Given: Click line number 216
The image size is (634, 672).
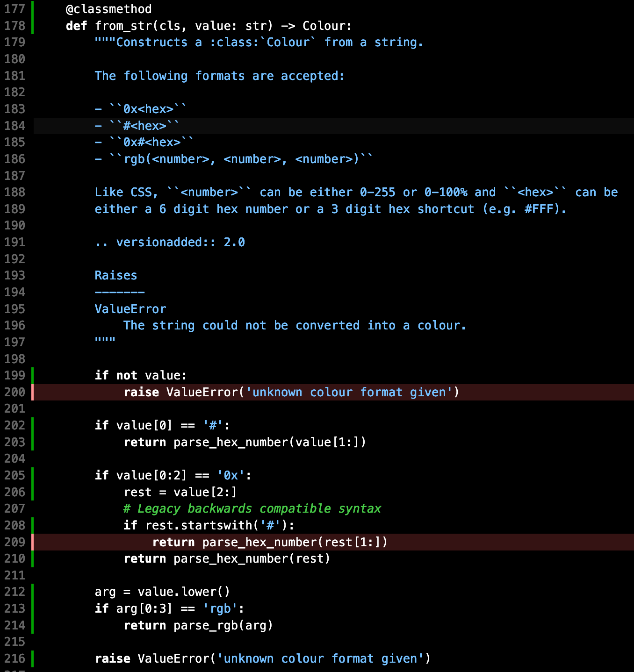Looking at the screenshot, I should point(14,658).
